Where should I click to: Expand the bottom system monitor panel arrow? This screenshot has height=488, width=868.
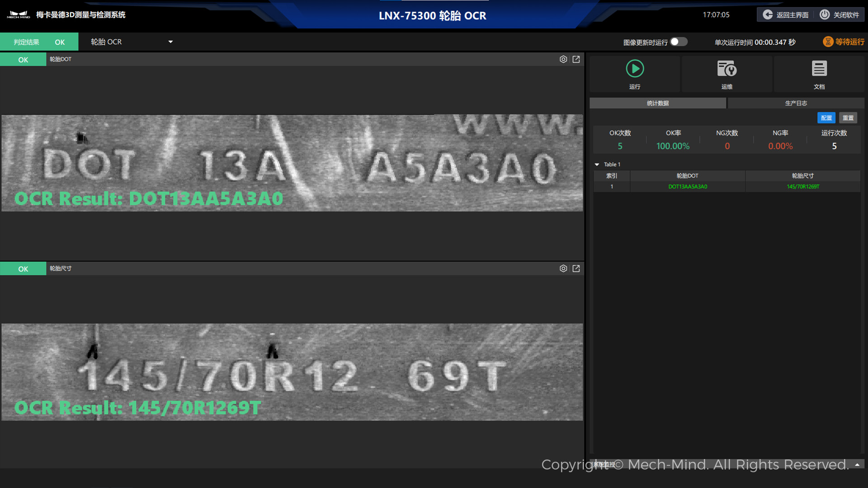pos(857,465)
